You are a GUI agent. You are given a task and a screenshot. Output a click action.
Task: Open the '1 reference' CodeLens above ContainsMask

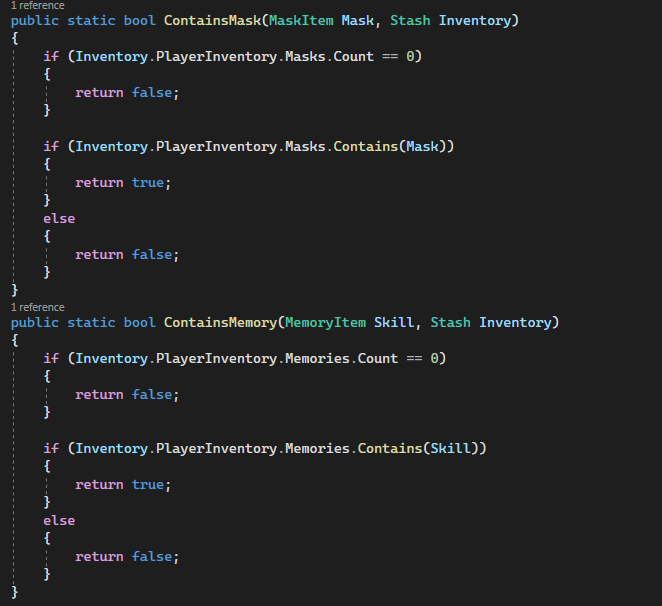point(38,5)
